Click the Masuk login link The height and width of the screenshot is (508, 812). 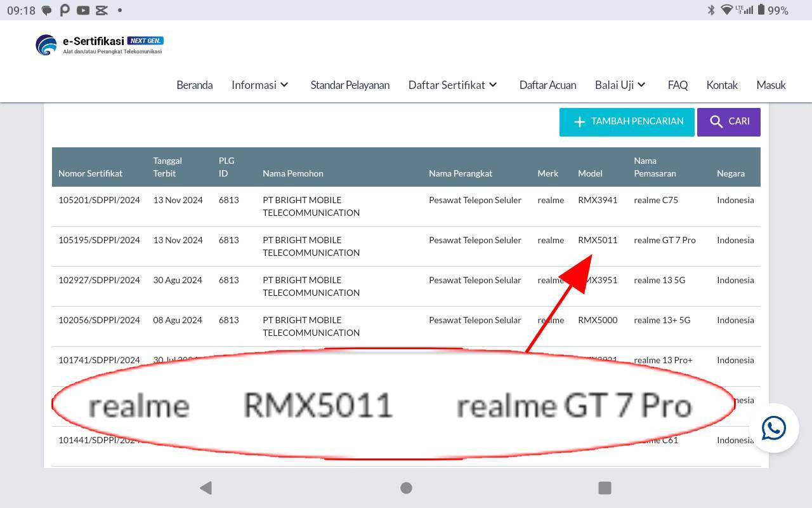click(x=771, y=84)
